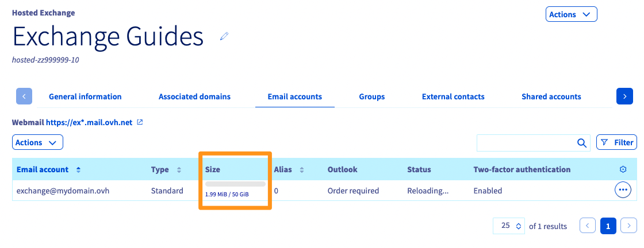Click the Filter button
The image size is (644, 248).
[x=616, y=142]
